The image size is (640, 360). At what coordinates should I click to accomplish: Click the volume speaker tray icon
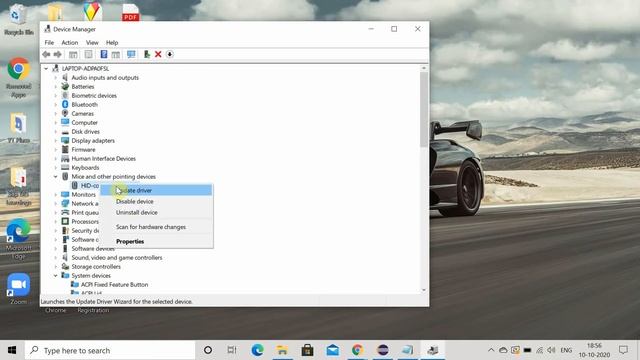tap(551, 350)
